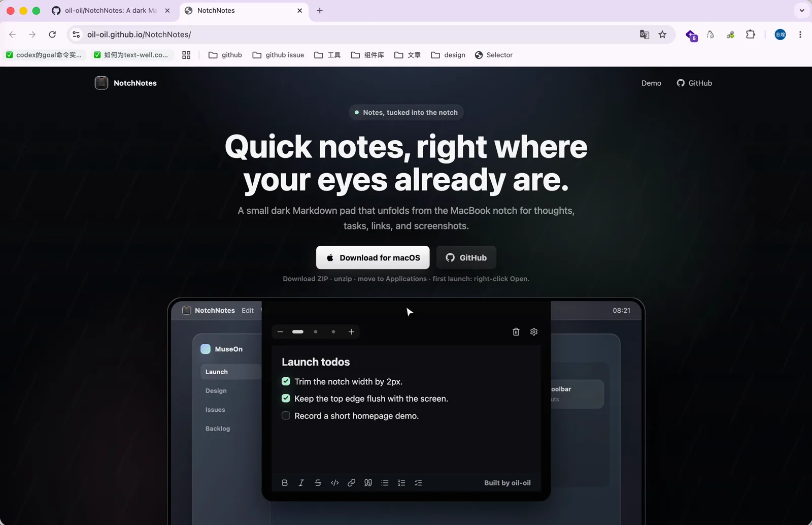Image resolution: width=812 pixels, height=525 pixels.
Task: Click the GitHub button beside Download
Action: (466, 257)
